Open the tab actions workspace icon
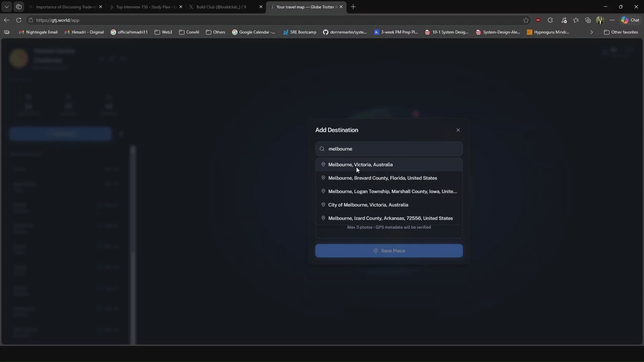The width and height of the screenshot is (644, 362). (19, 7)
